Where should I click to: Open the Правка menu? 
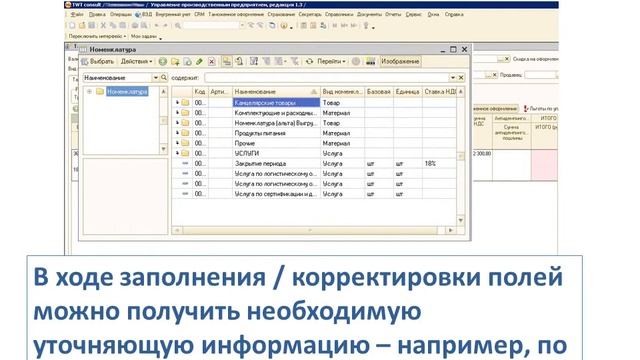pyautogui.click(x=97, y=14)
